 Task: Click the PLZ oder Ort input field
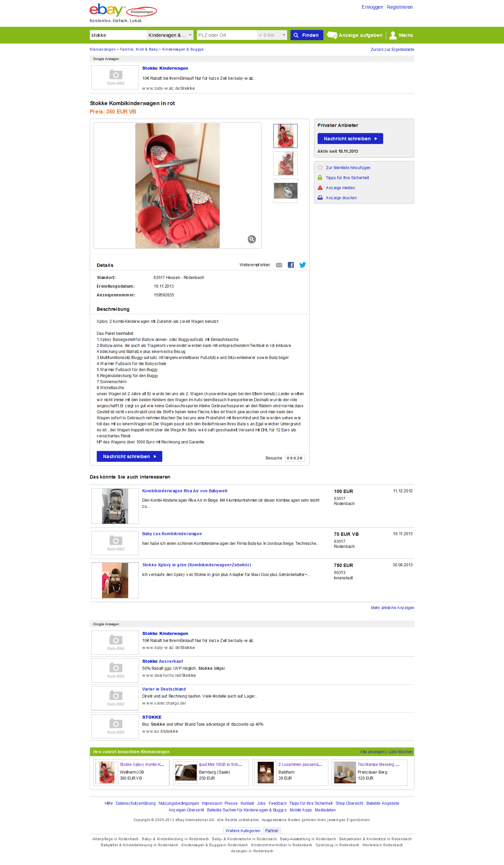(227, 35)
